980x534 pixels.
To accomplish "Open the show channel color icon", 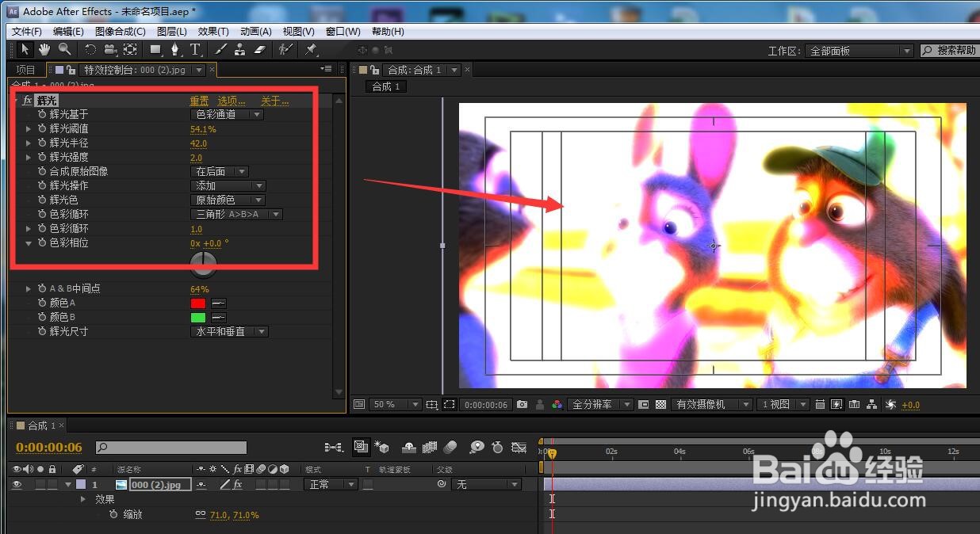I will pos(557,404).
